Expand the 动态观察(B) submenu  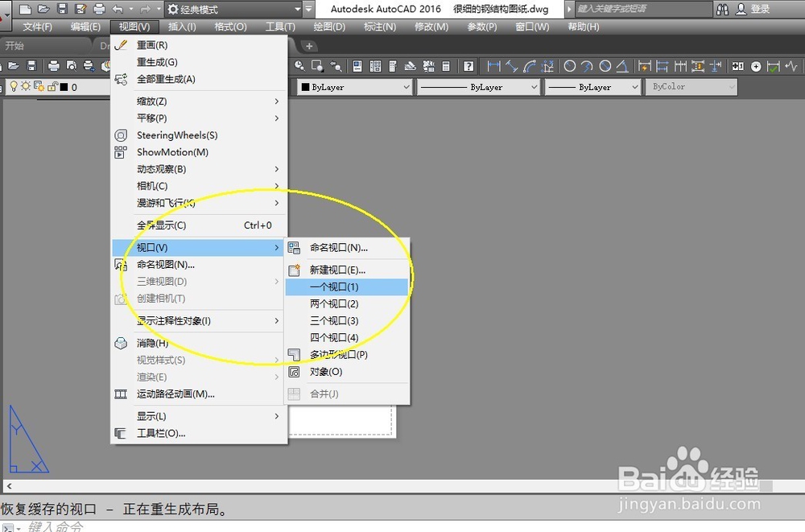tap(199, 169)
